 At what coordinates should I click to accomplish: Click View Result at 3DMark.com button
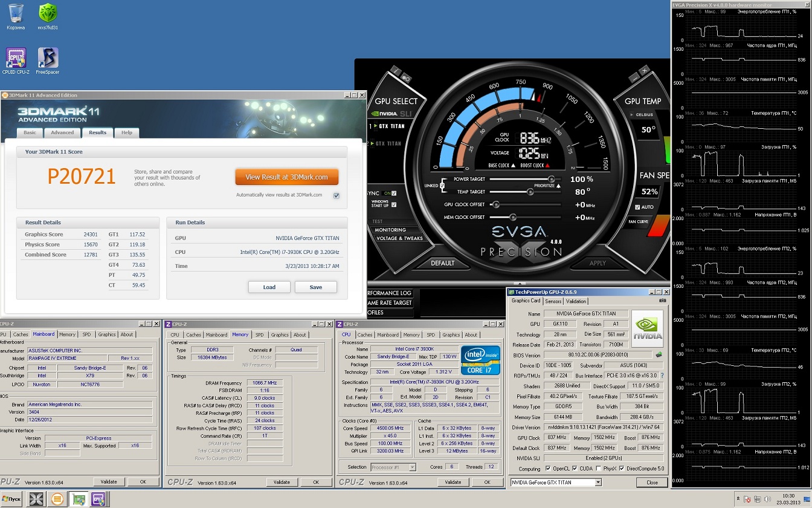point(287,177)
